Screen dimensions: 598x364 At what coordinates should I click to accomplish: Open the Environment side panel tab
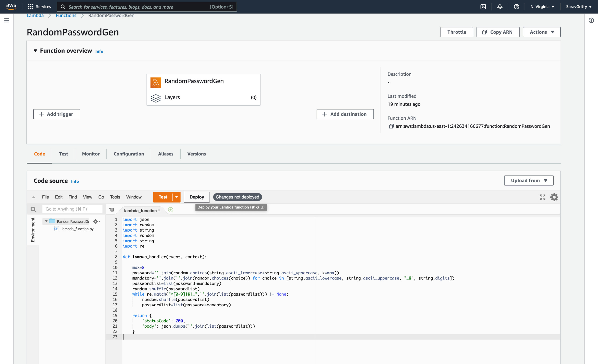click(33, 230)
